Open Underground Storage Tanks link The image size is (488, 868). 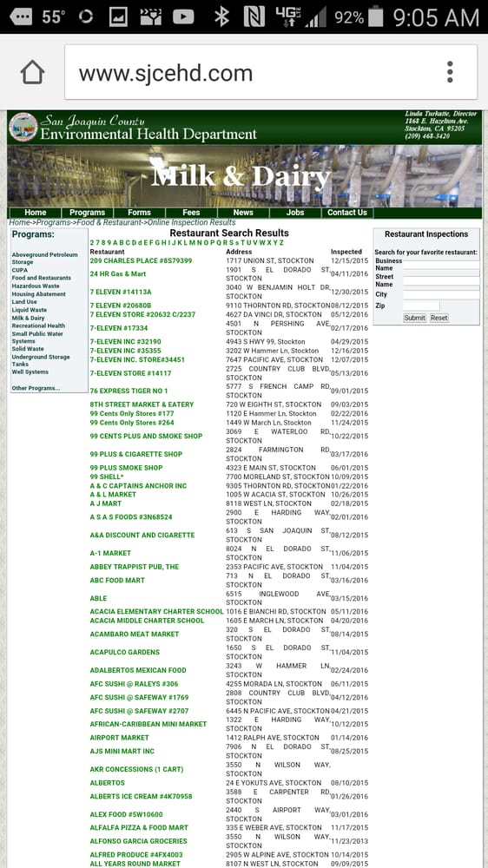click(x=41, y=360)
